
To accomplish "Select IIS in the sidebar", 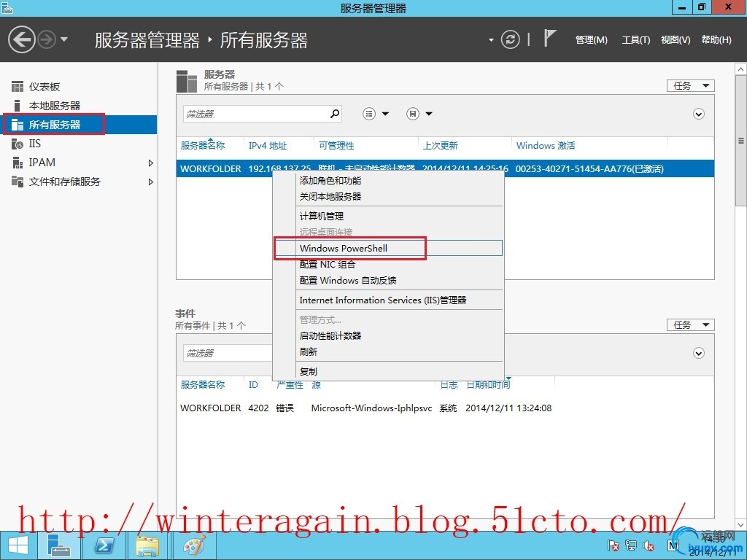I will pyautogui.click(x=34, y=144).
